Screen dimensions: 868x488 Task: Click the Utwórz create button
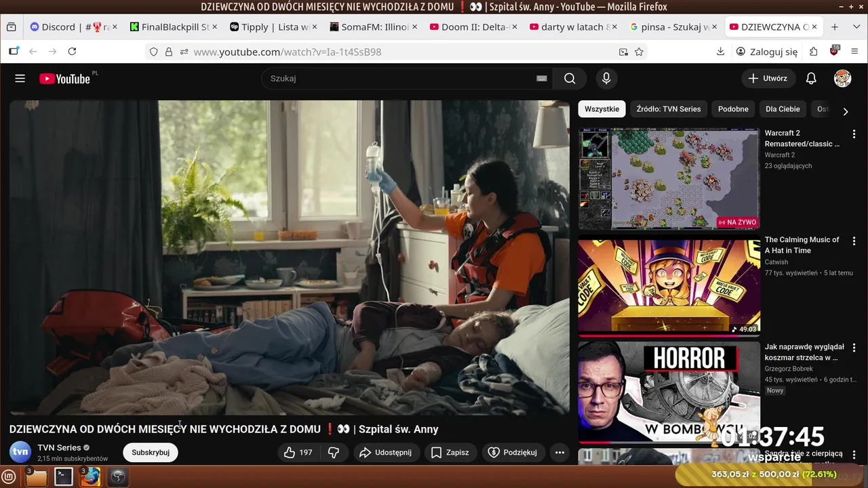click(768, 79)
